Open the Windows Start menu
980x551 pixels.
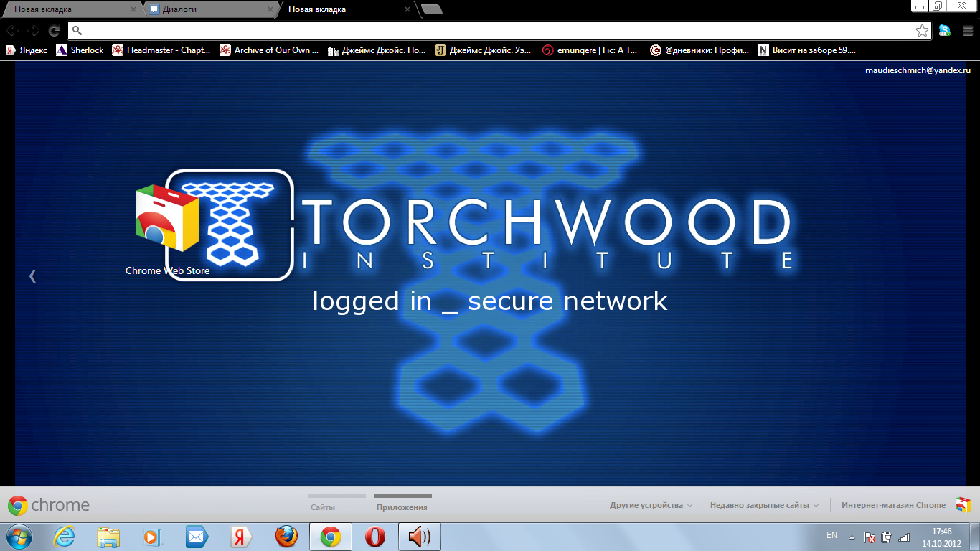click(19, 536)
